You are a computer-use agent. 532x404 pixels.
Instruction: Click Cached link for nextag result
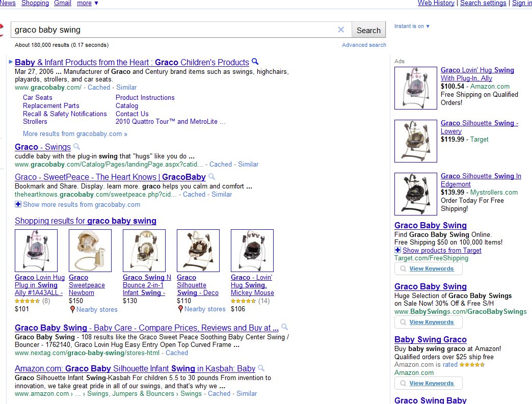point(176,353)
